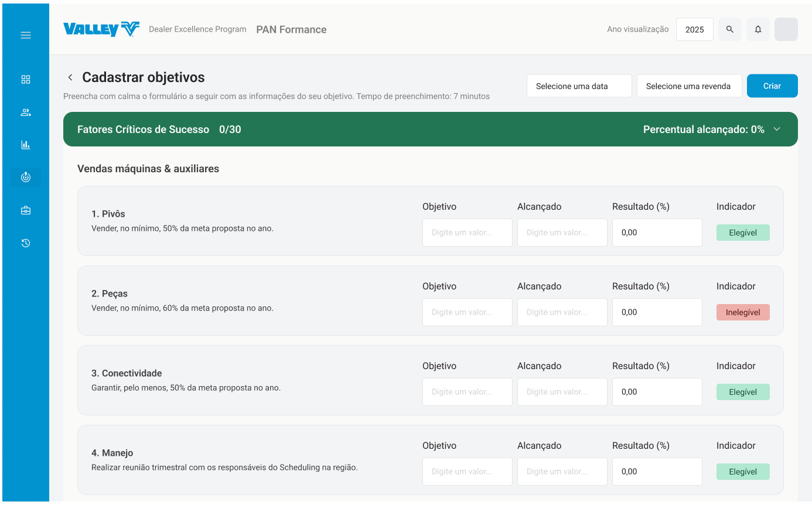812x505 pixels.
Task: Open the Selecione uma revenda dropdown
Action: coord(689,86)
